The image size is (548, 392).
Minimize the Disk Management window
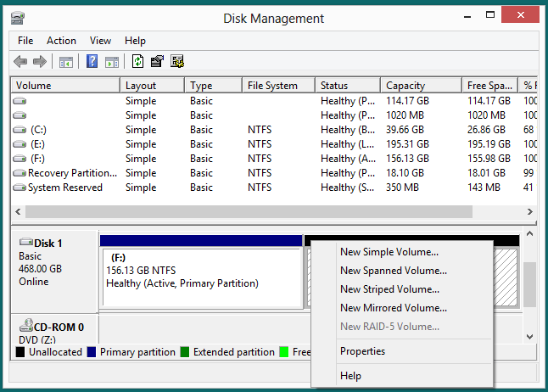tap(467, 16)
